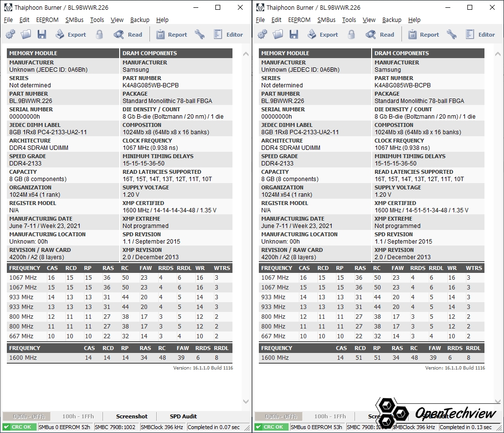Open Backup menu in left window
This screenshot has height=433, width=504.
140,20
